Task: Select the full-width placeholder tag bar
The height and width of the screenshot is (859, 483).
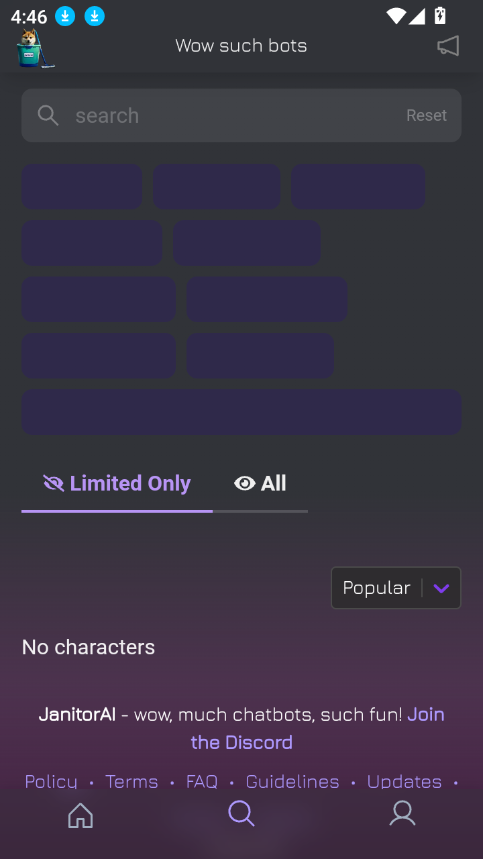Action: (242, 412)
